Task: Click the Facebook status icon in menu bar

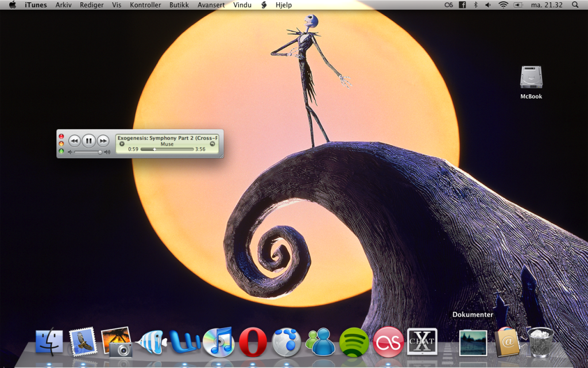Action: pos(462,5)
